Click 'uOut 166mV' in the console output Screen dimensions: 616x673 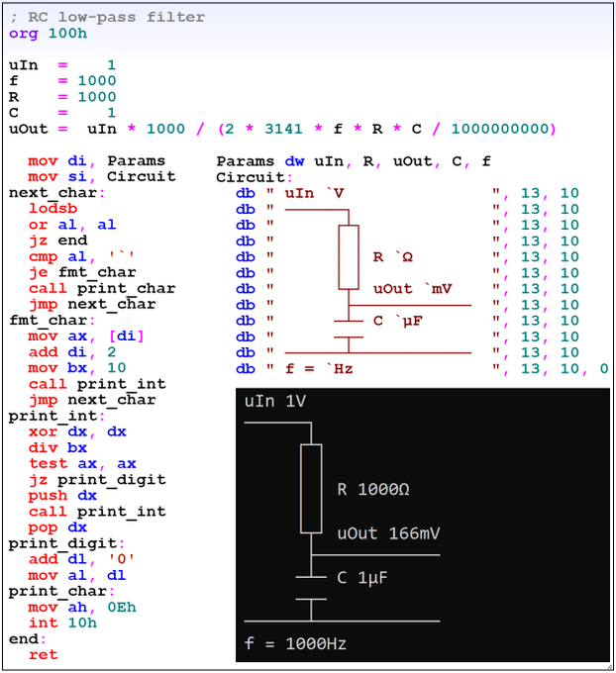coord(389,533)
